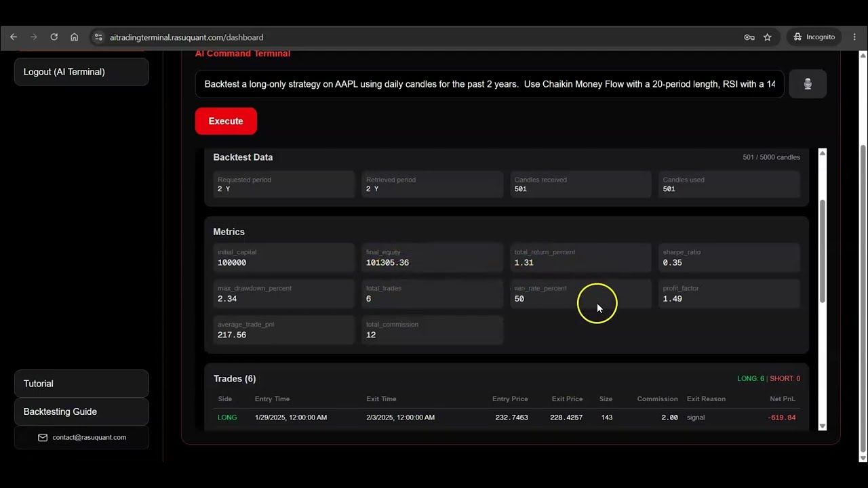Click net PnL value -619.84
The width and height of the screenshot is (868, 488).
782,418
